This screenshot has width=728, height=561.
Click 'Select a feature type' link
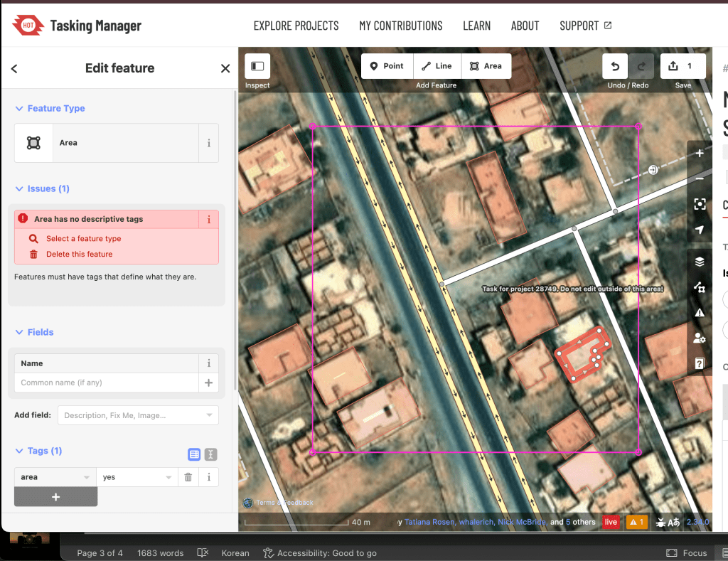[83, 239]
